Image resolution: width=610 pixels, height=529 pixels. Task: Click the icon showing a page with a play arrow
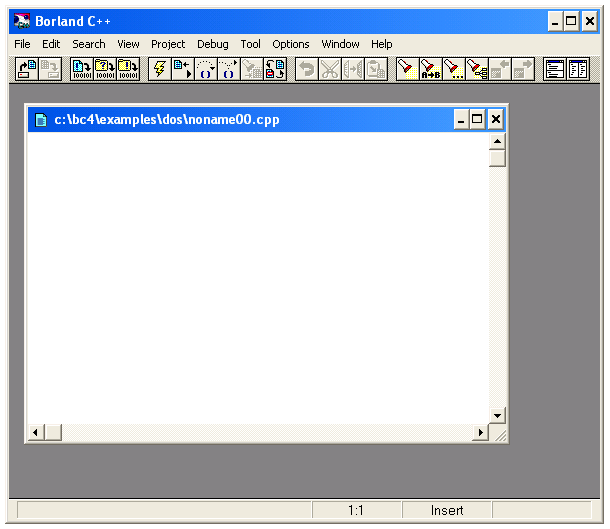click(x=183, y=69)
